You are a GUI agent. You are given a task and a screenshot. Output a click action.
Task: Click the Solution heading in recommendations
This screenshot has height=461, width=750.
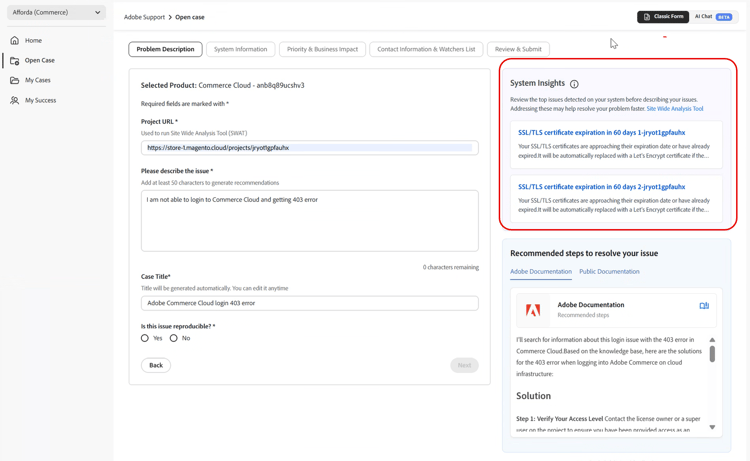[533, 396]
